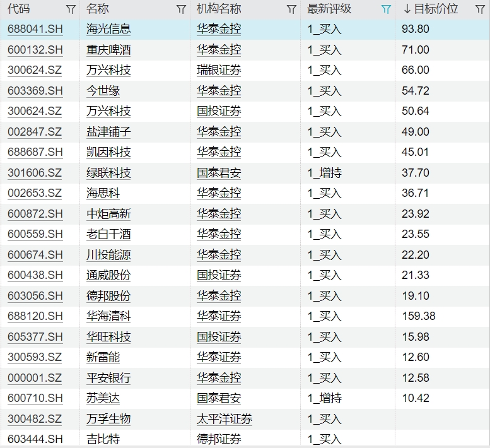Open stock code 688687.SH

tap(35, 152)
